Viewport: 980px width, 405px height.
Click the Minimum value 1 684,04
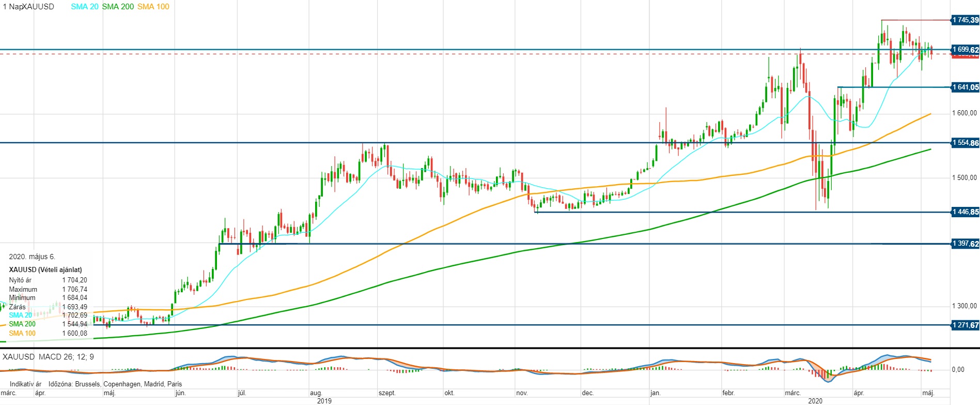tap(75, 298)
